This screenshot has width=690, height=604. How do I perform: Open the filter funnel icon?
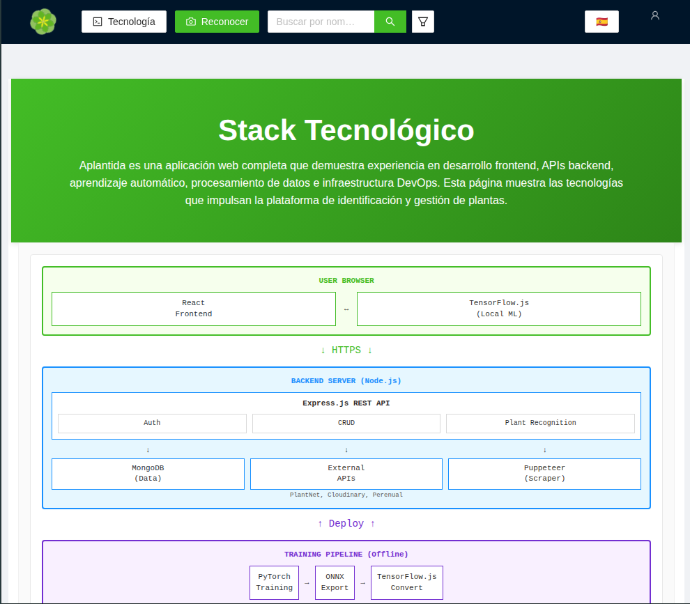pyautogui.click(x=423, y=21)
